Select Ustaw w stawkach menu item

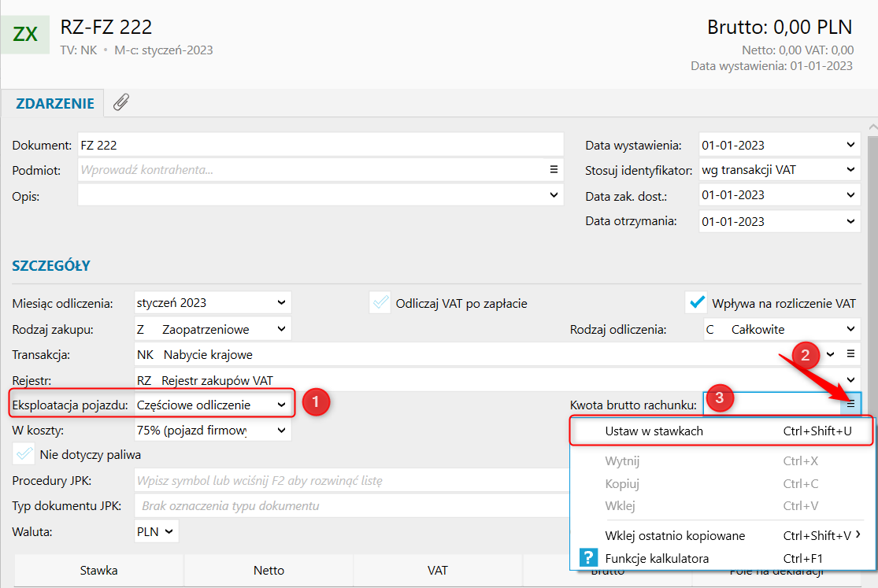pyautogui.click(x=654, y=431)
